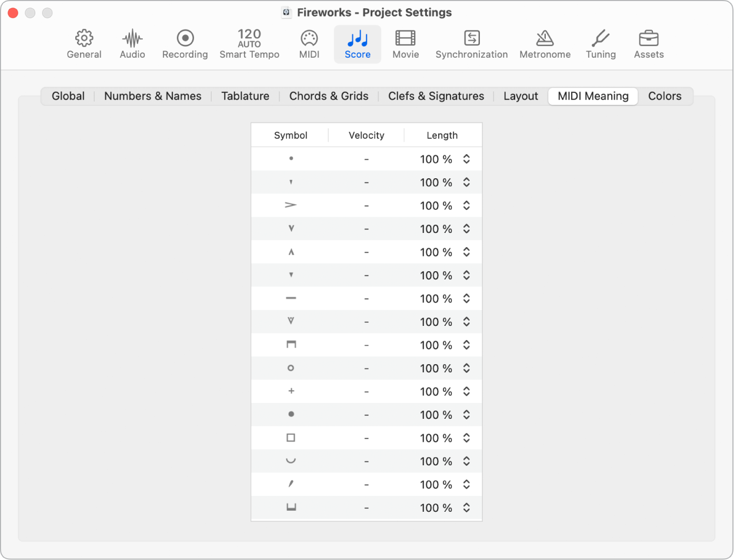The image size is (734, 560).
Task: Open the Chords & Grids tab
Action: click(329, 96)
